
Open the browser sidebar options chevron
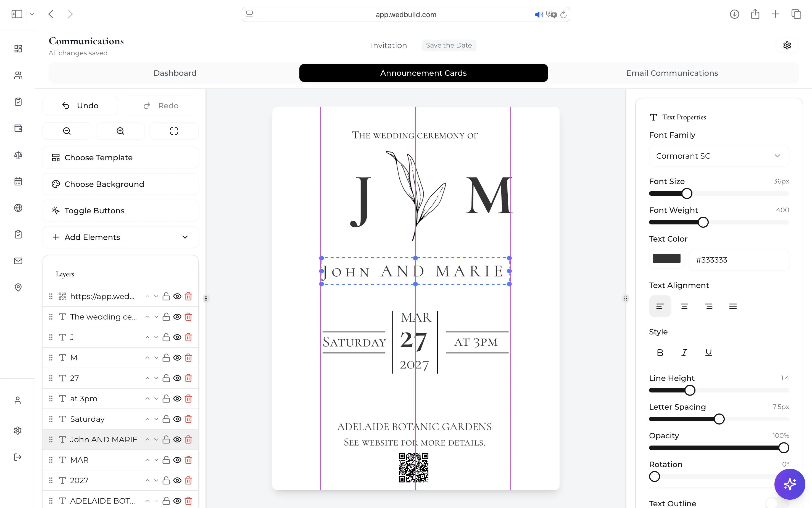(x=32, y=14)
